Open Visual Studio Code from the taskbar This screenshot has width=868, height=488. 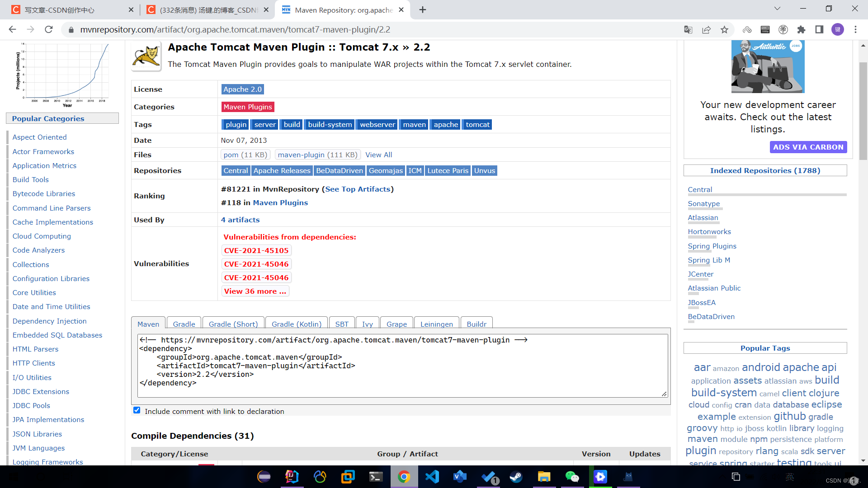click(432, 477)
